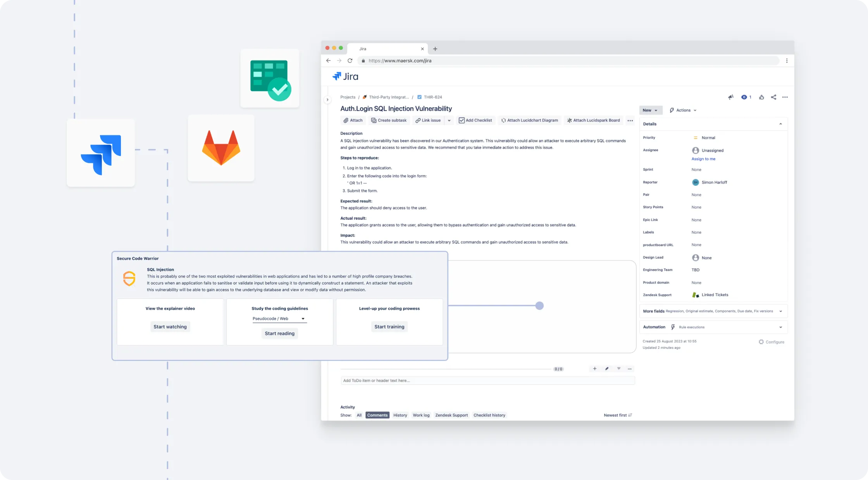Image resolution: width=868 pixels, height=480 pixels.
Task: Select the Comments filter in Activity
Action: [377, 415]
